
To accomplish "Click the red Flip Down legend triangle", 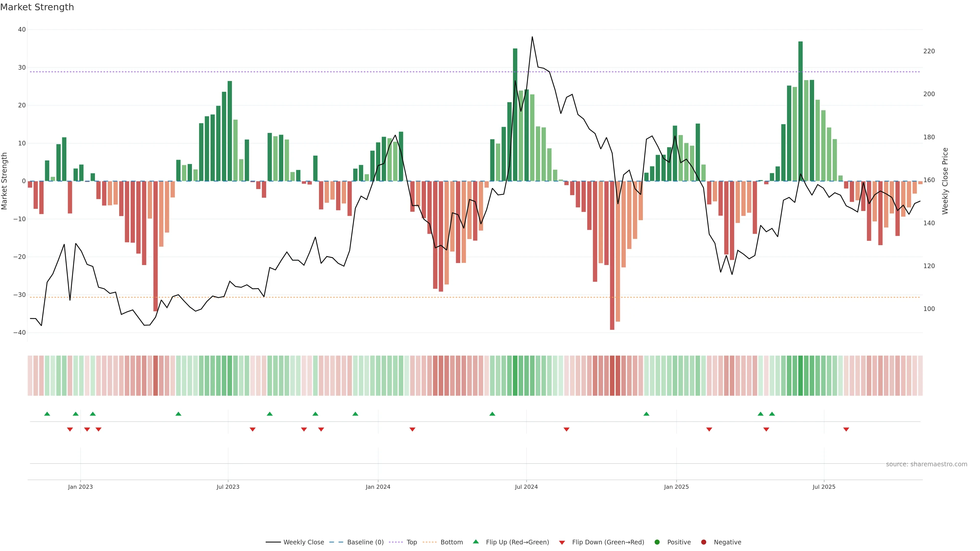I will coord(562,543).
